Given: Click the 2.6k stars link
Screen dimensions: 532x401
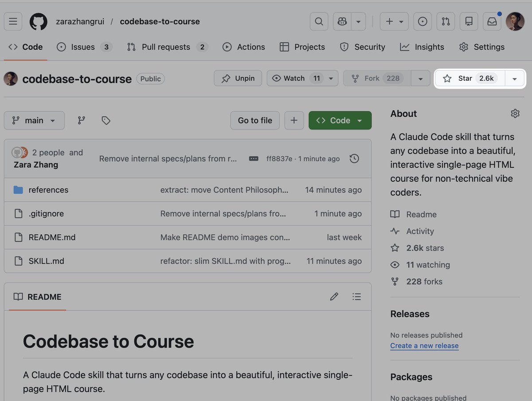Looking at the screenshot, I should [417, 248].
